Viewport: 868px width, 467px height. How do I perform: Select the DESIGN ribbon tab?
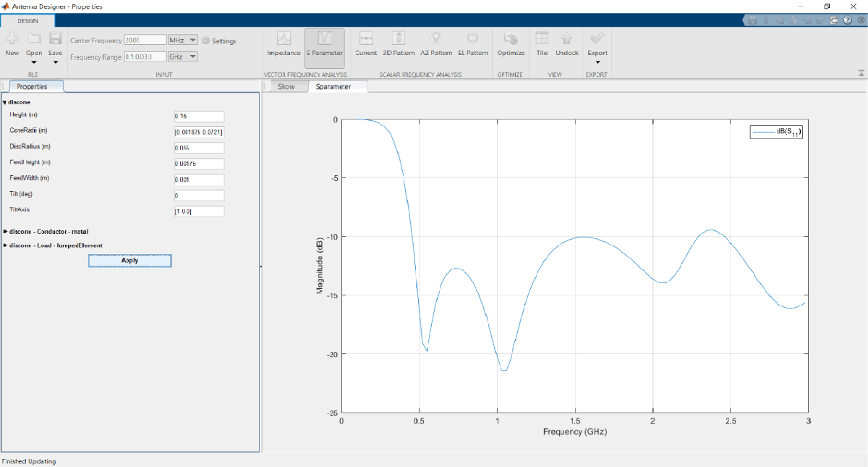(27, 20)
